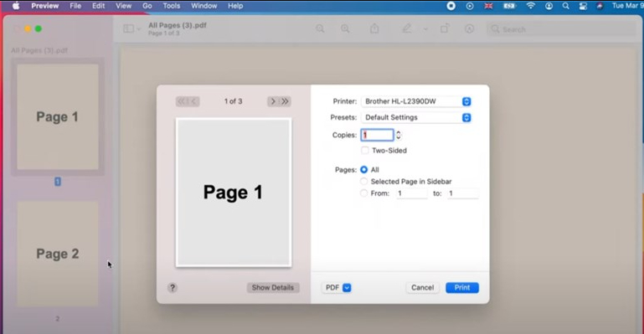Click the Cancel button in print dialog

pos(423,288)
